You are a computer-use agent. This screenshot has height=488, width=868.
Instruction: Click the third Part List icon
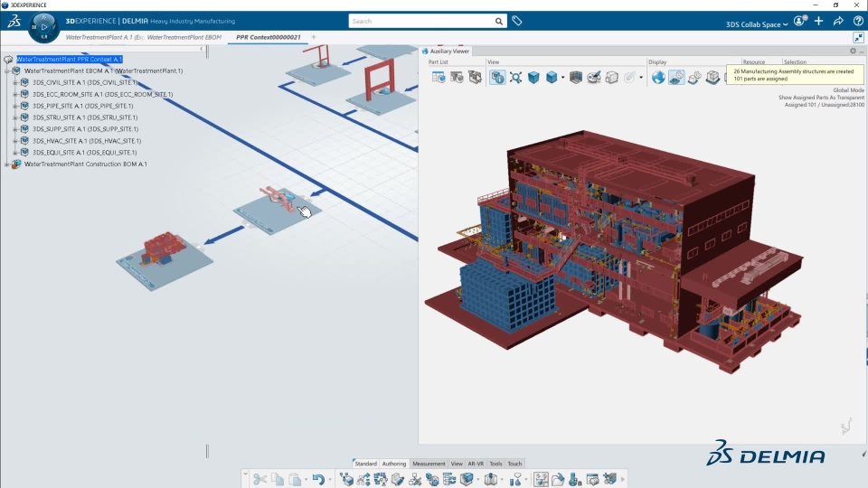tap(475, 78)
